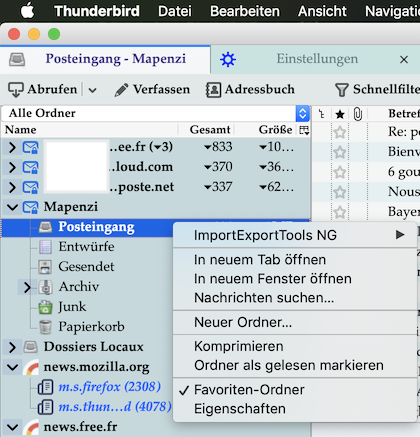This screenshot has height=437, width=420.
Task: Open the Bearbeiten menu
Action: pyautogui.click(x=245, y=11)
